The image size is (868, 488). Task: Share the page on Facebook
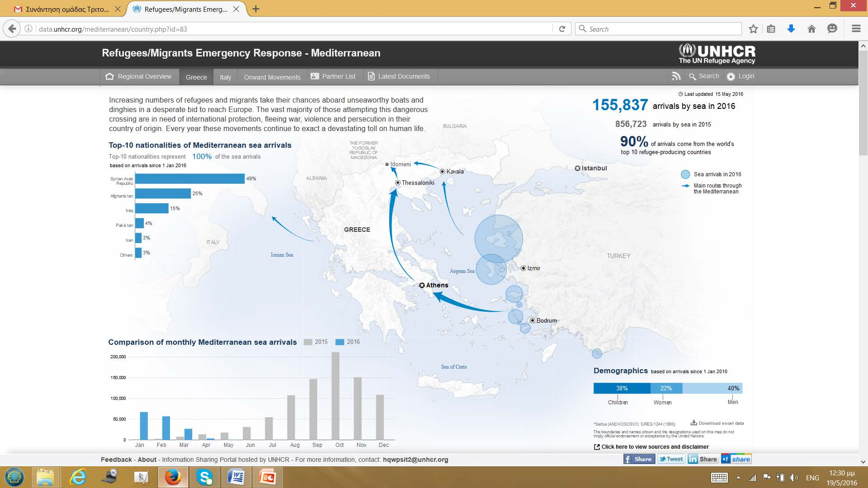(x=639, y=459)
